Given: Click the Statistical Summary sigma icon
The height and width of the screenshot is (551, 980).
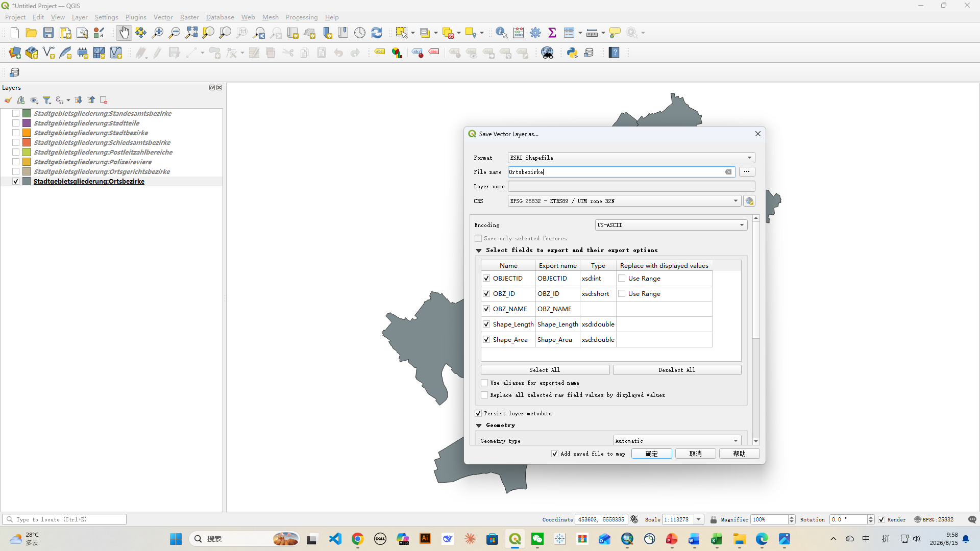Looking at the screenshot, I should [552, 33].
